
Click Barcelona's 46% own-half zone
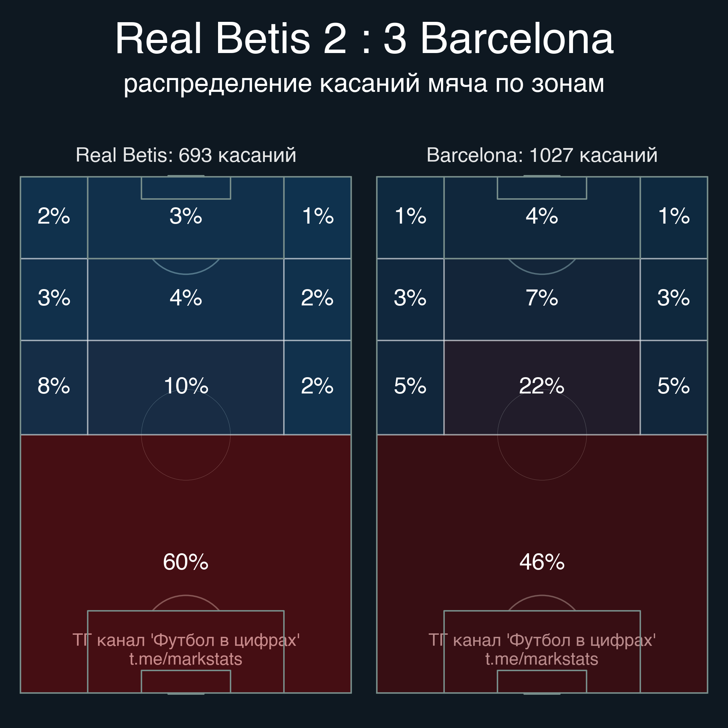(542, 562)
